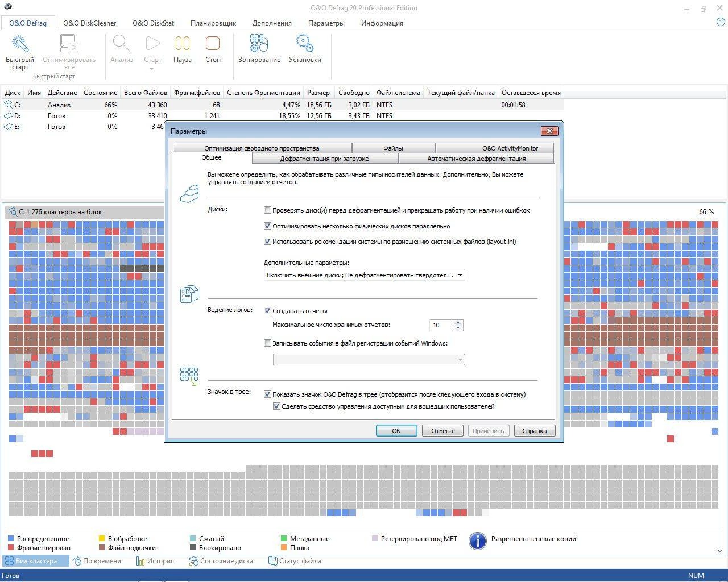Click the O&O Defrag ribbon tab
The height and width of the screenshot is (582, 728).
[28, 23]
